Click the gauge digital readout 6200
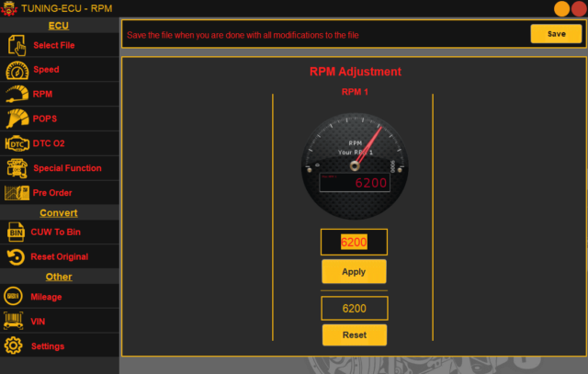The image size is (588, 374). tap(355, 183)
